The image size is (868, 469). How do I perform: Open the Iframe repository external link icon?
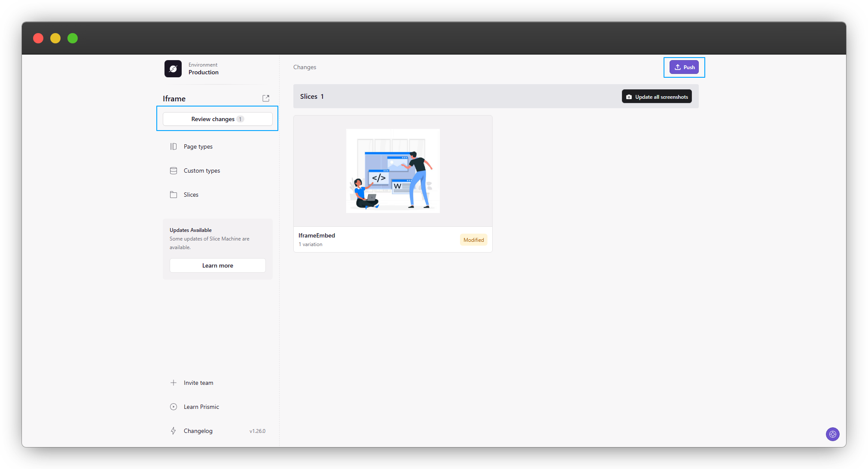pos(266,98)
